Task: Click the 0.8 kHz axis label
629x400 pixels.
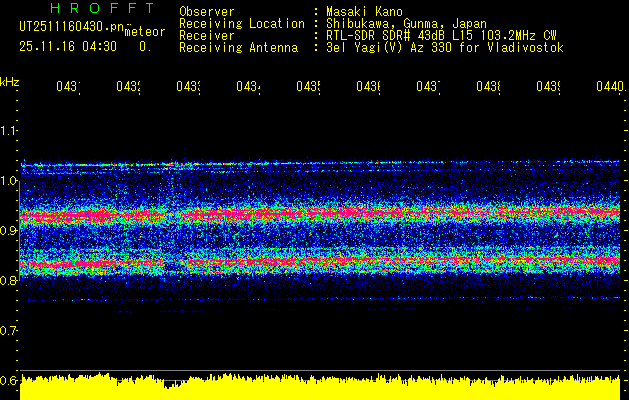Action: tap(8, 280)
